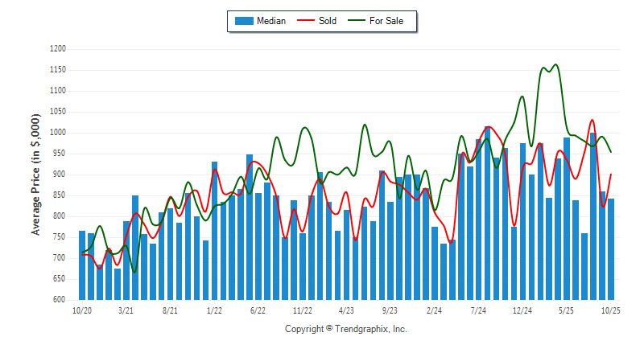Click the 1/22 date label on x-axis

click(x=214, y=310)
